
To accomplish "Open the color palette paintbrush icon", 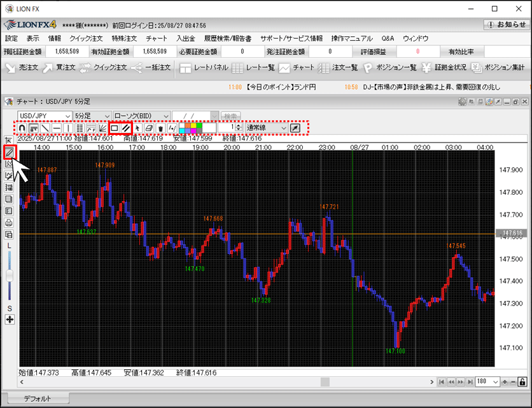I will (x=489, y=101).
